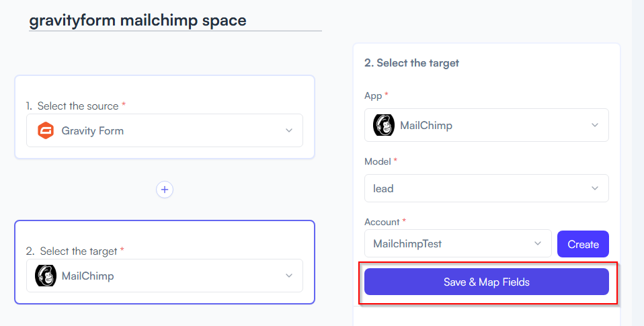This screenshot has width=644, height=326.
Task: Expand the Gravity Form source chevron arrow
Action: 289,130
